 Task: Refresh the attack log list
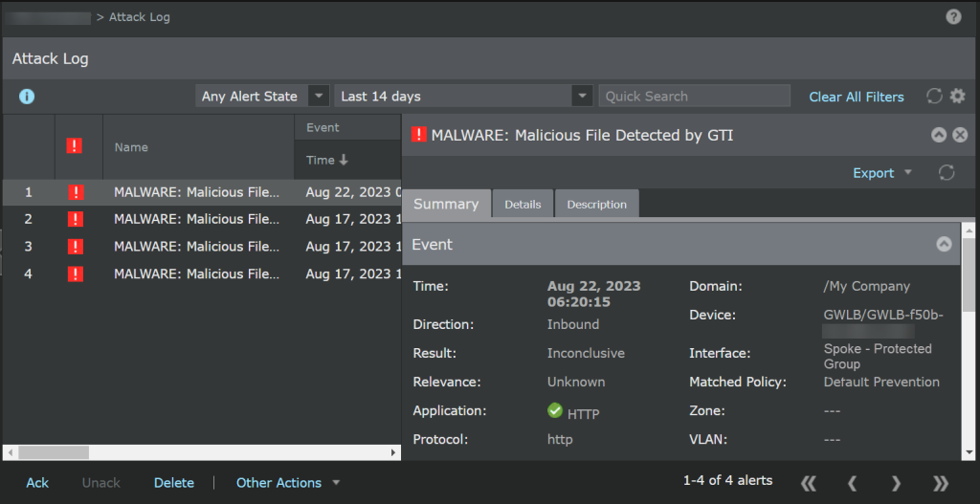click(934, 97)
